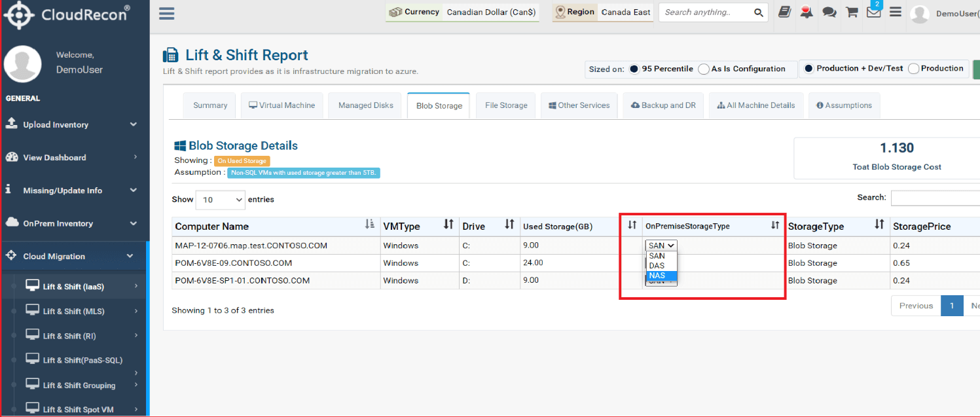Open the chat bubbles icon
This screenshot has height=417, width=980.
point(829,12)
